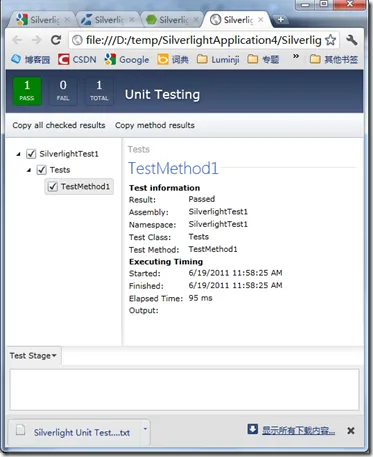This screenshot has width=373, height=457.
Task: Open the Google bookmark
Action: 127,60
